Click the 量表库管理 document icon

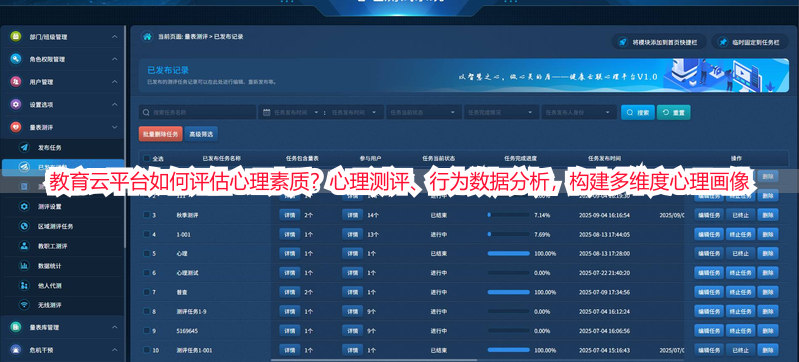pos(16,327)
